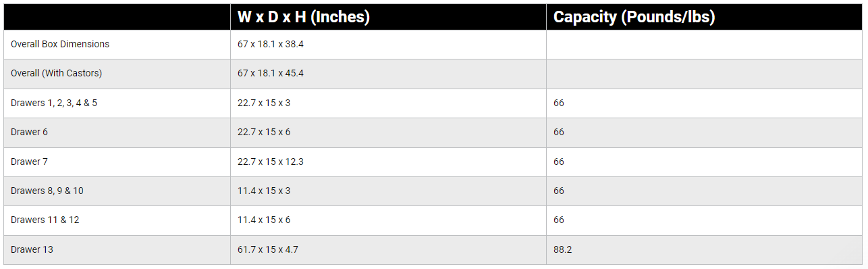Image resolution: width=868 pixels, height=269 pixels.
Task: Select the 22.7 x 15 x 3 dimension value
Action: point(264,103)
